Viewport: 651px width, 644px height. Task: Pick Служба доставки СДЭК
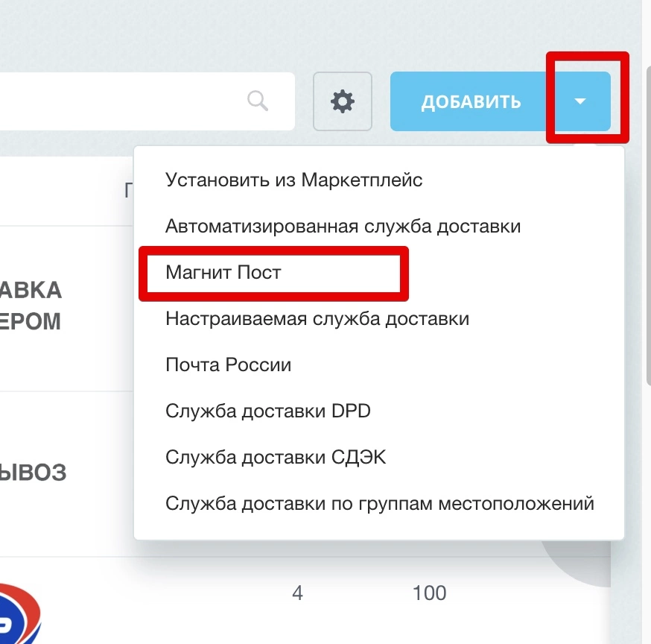click(x=276, y=457)
